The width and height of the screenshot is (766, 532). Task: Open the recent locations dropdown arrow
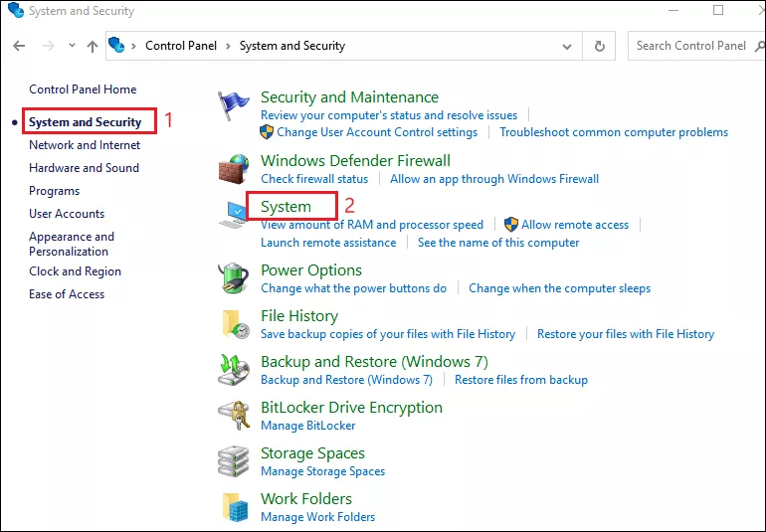pos(72,46)
